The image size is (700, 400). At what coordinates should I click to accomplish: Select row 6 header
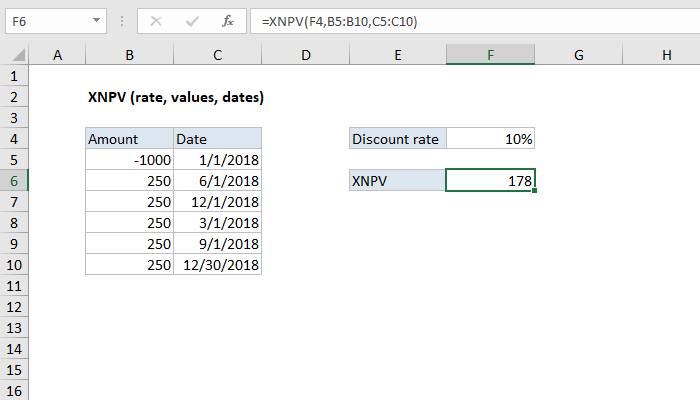click(15, 180)
